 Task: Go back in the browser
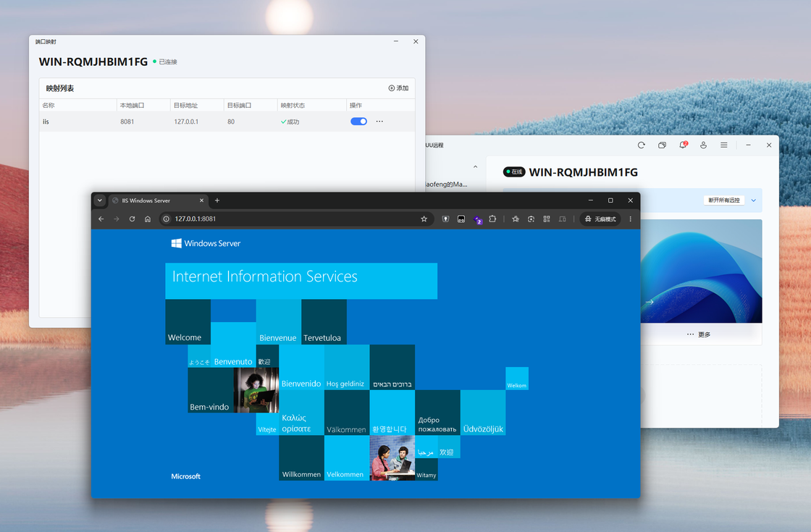click(x=101, y=219)
